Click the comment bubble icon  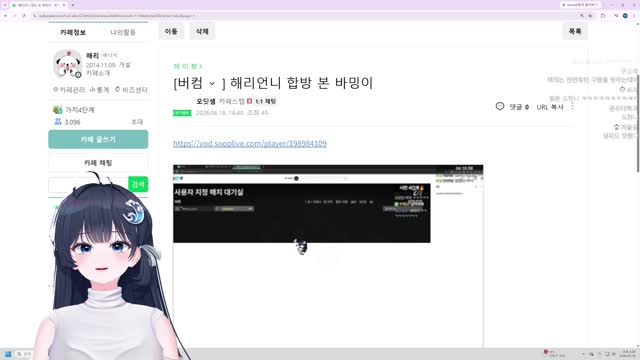(500, 107)
